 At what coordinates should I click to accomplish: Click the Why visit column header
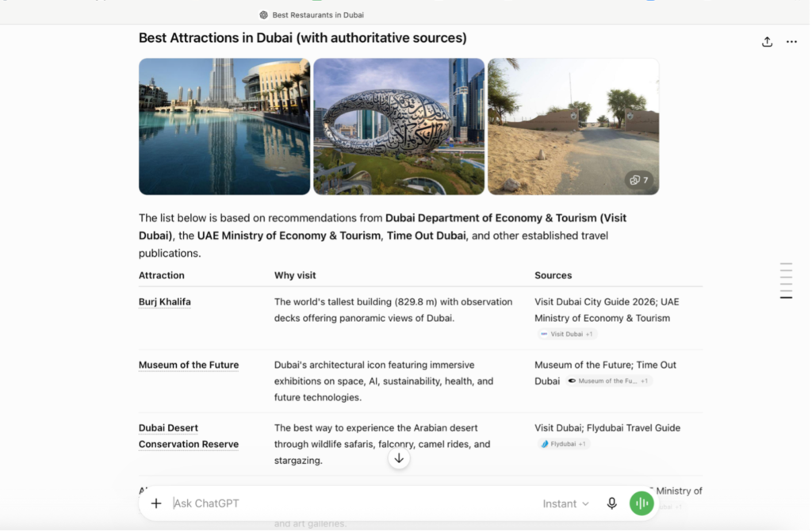point(296,276)
